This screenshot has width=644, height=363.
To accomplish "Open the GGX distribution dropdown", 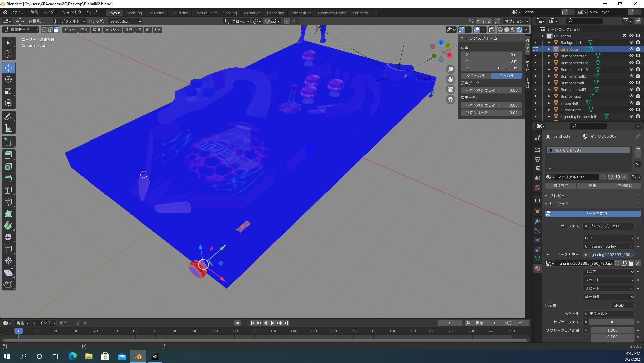I will pyautogui.click(x=608, y=238).
